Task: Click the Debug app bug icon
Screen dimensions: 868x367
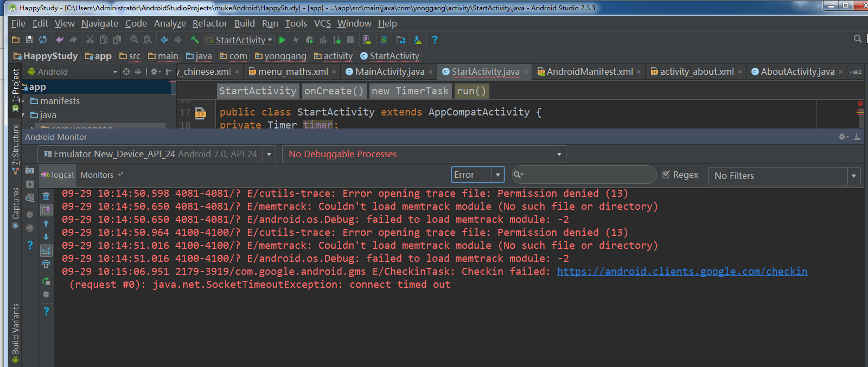Action: tap(309, 40)
